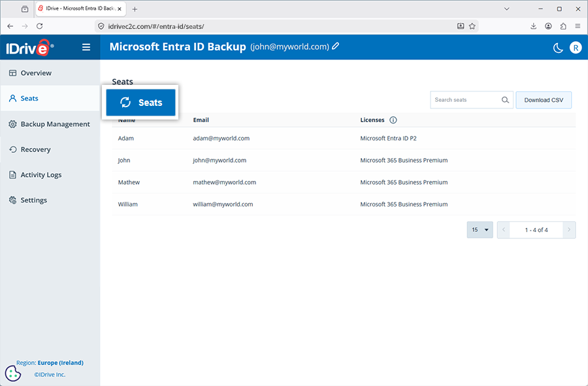Click john@myworld.com in the table
Viewport: 588px width, 386px height.
pos(220,161)
